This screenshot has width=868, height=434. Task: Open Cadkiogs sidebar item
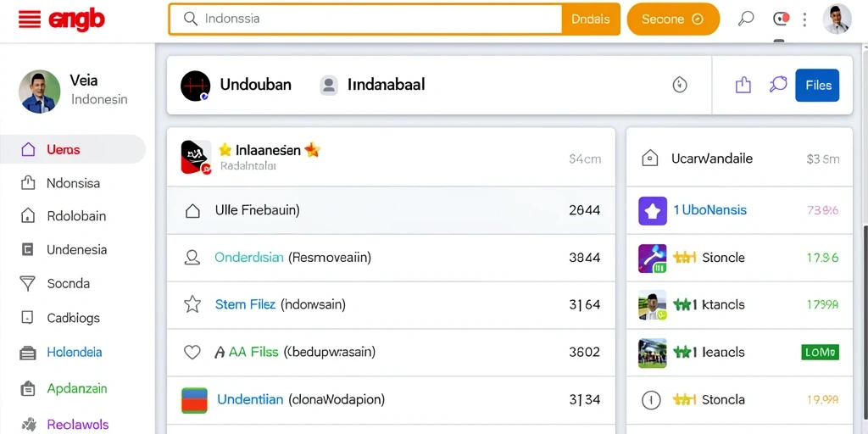(x=73, y=318)
